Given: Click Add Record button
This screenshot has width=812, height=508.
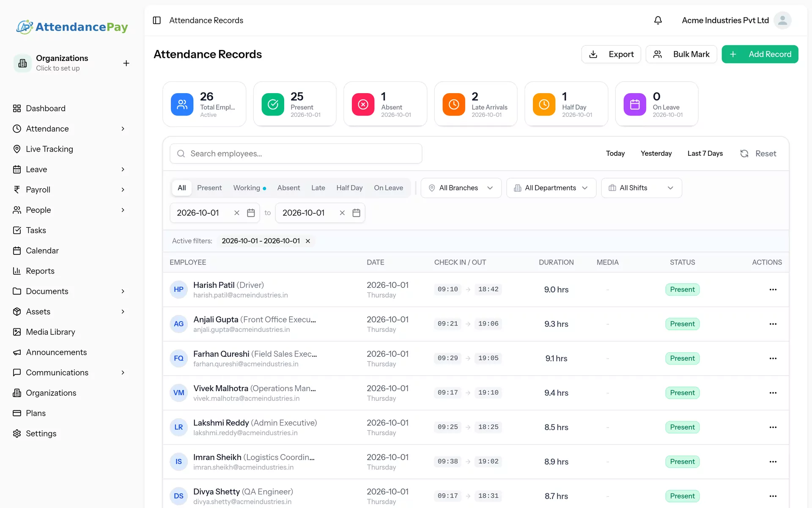Looking at the screenshot, I should [760, 54].
